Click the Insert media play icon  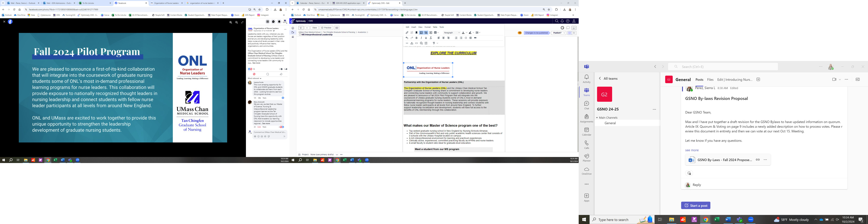[431, 33]
